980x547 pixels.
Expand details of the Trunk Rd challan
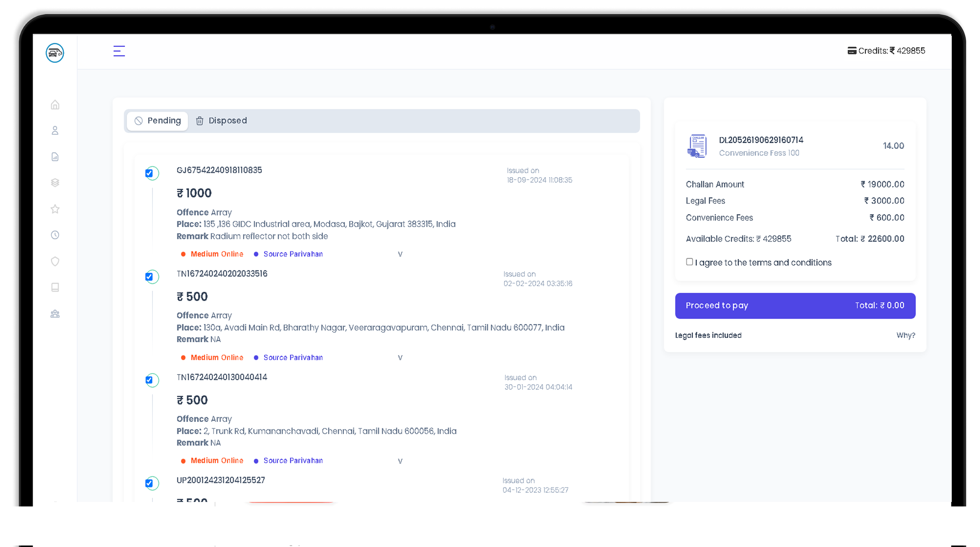(x=400, y=461)
